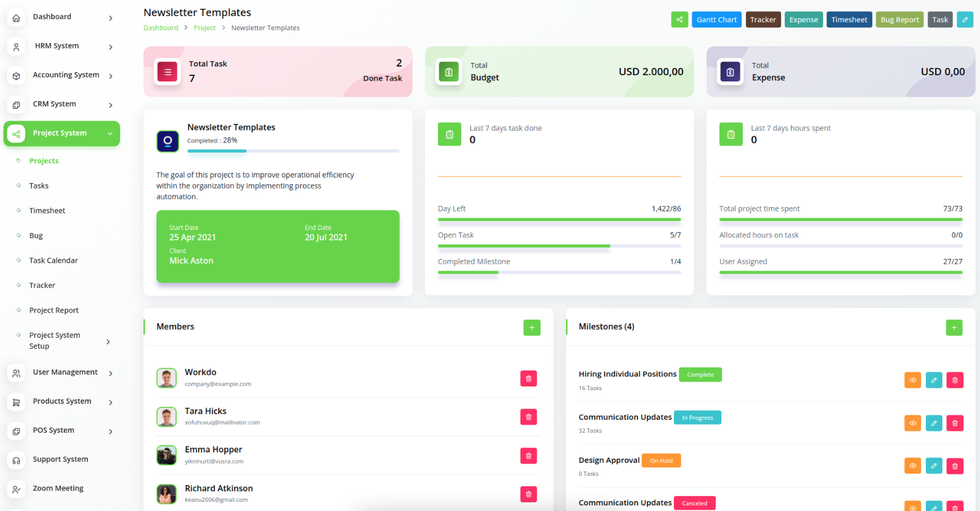Select Timesheet from the sidebar submenu
Image resolution: width=980 pixels, height=511 pixels.
coord(47,211)
